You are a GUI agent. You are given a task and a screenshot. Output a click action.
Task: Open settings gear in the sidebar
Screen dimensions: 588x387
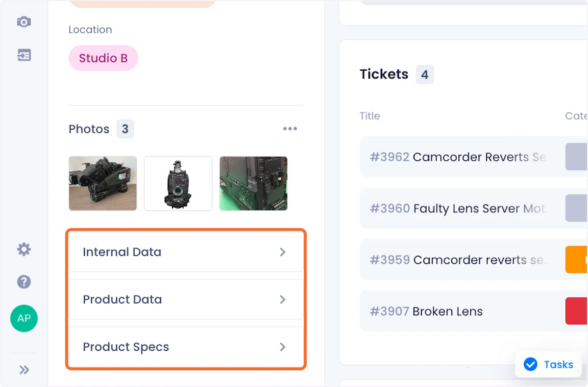(x=24, y=250)
